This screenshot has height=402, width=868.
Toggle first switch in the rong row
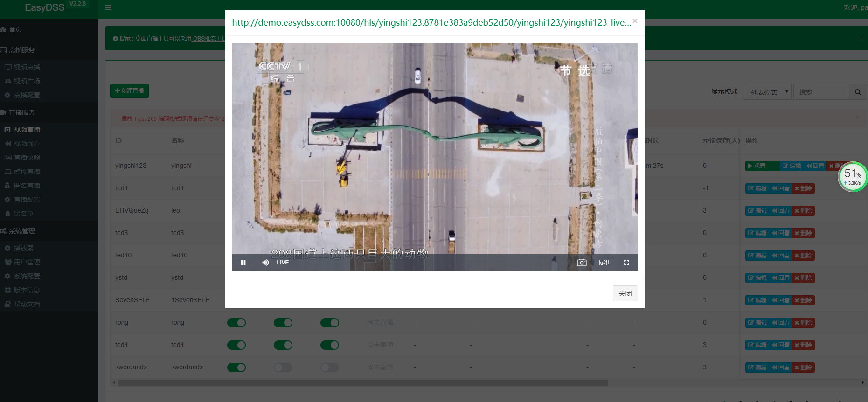click(x=236, y=323)
